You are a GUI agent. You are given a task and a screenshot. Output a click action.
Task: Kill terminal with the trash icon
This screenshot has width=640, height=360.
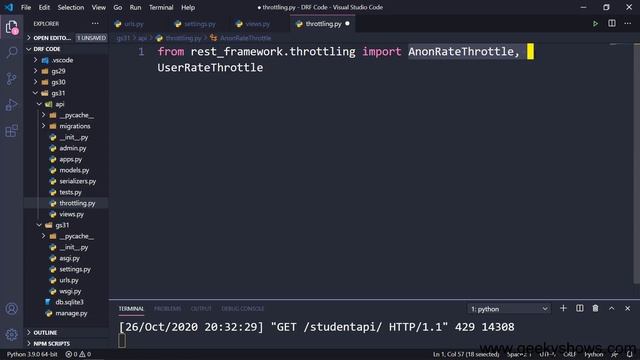point(596,309)
